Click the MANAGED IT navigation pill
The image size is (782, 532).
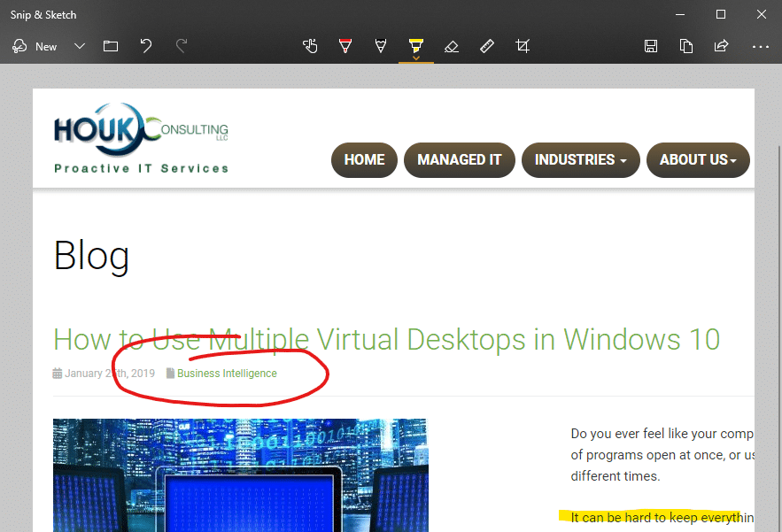[x=460, y=159]
